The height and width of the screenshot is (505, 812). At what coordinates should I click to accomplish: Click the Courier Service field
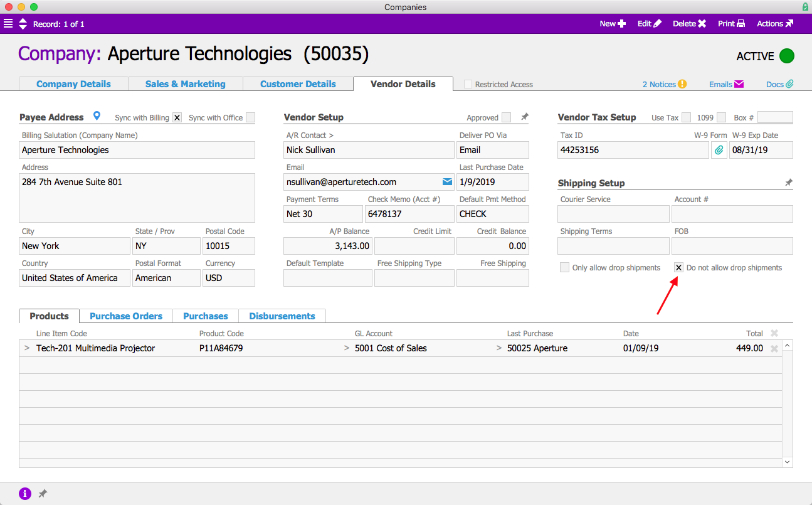coord(613,214)
